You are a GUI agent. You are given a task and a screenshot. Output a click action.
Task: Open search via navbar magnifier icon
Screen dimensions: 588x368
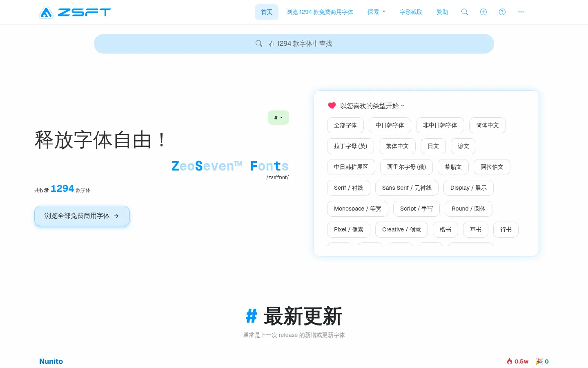tap(465, 12)
